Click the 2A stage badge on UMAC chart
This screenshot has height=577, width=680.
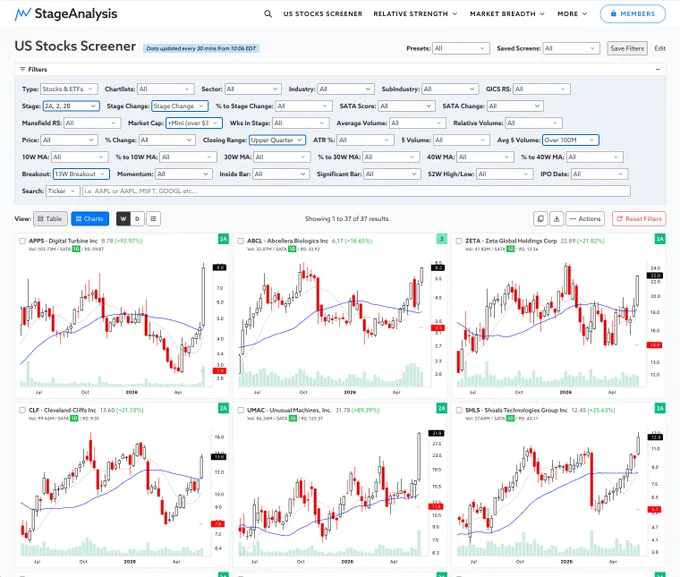(441, 408)
